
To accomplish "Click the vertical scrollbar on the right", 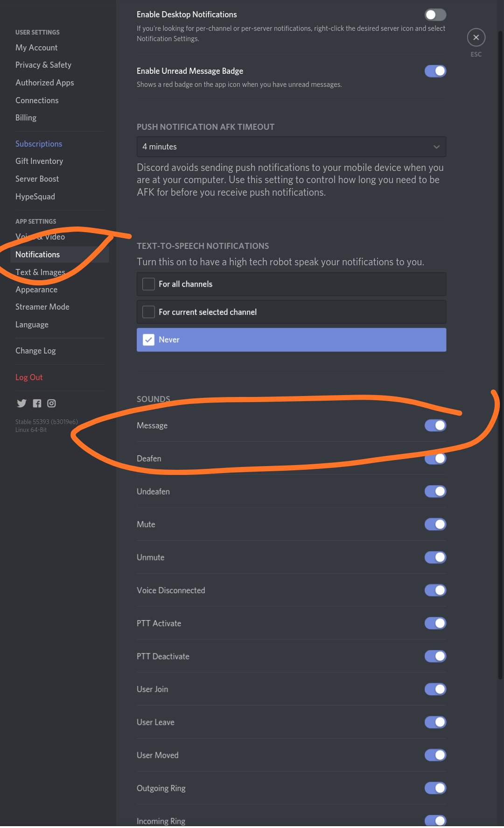I will pyautogui.click(x=500, y=327).
